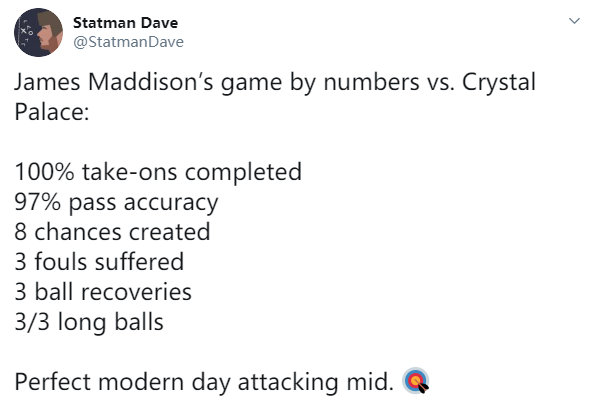Click the "8 chances created" line
The height and width of the screenshot is (404, 590).
tap(112, 232)
